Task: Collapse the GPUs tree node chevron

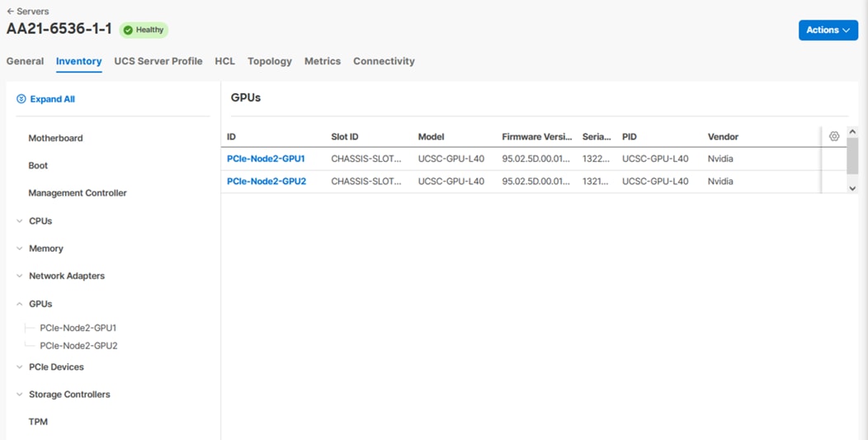Action: pos(19,304)
